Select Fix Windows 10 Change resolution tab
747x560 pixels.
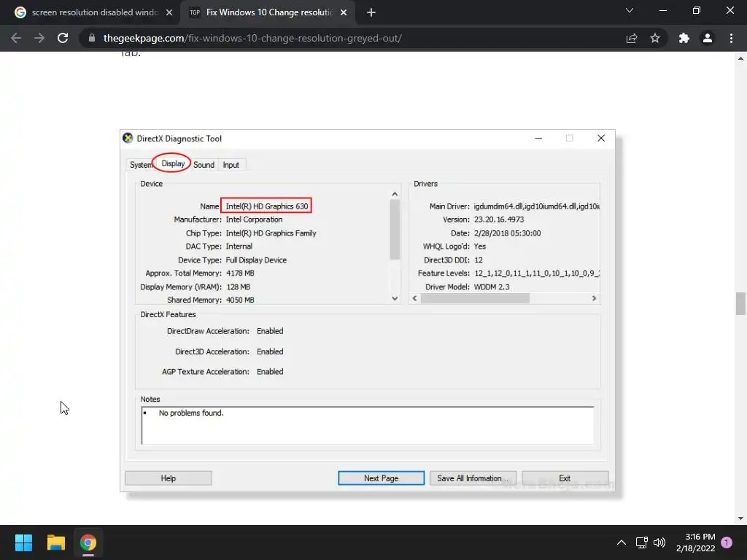[268, 12]
